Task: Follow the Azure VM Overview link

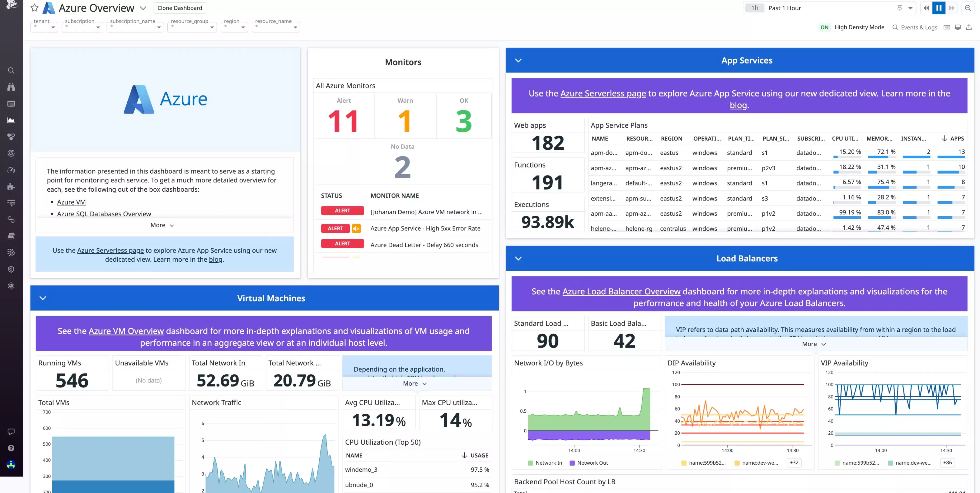Action: [x=126, y=331]
